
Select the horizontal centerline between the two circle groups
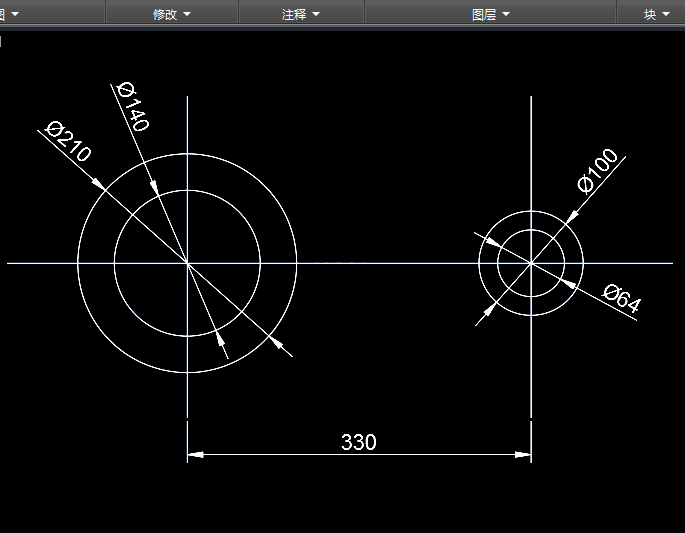coord(388,263)
